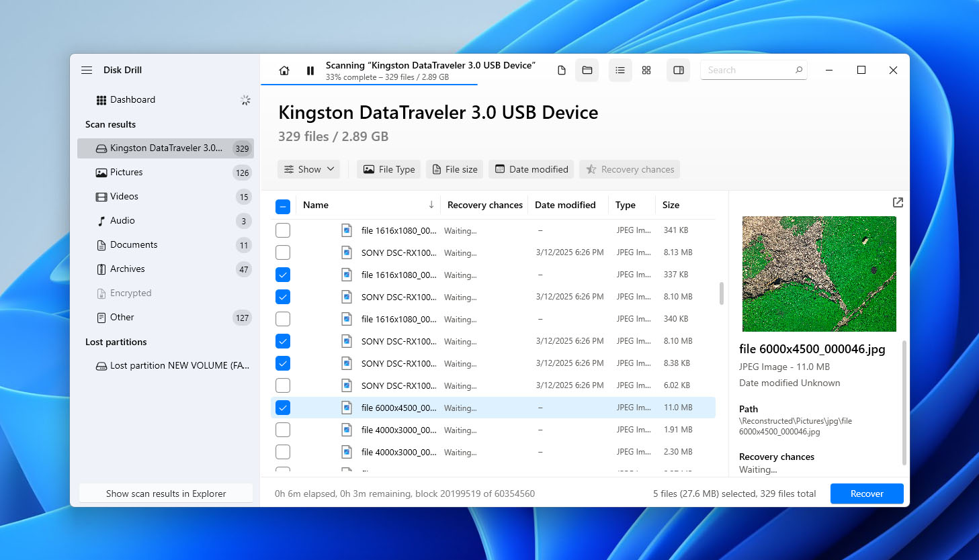Click the file list vertical scrollbar

pyautogui.click(x=722, y=293)
